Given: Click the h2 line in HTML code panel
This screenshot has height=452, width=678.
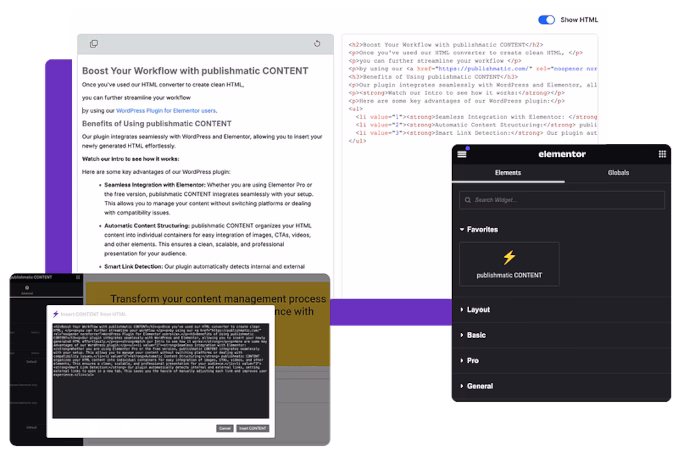Looking at the screenshot, I should 446,45.
